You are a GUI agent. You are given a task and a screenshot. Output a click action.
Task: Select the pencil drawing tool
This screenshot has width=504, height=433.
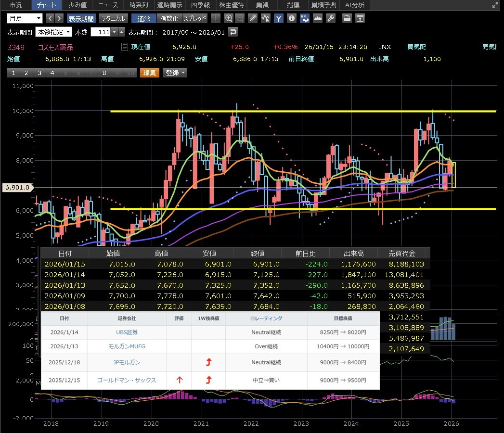pos(253,18)
